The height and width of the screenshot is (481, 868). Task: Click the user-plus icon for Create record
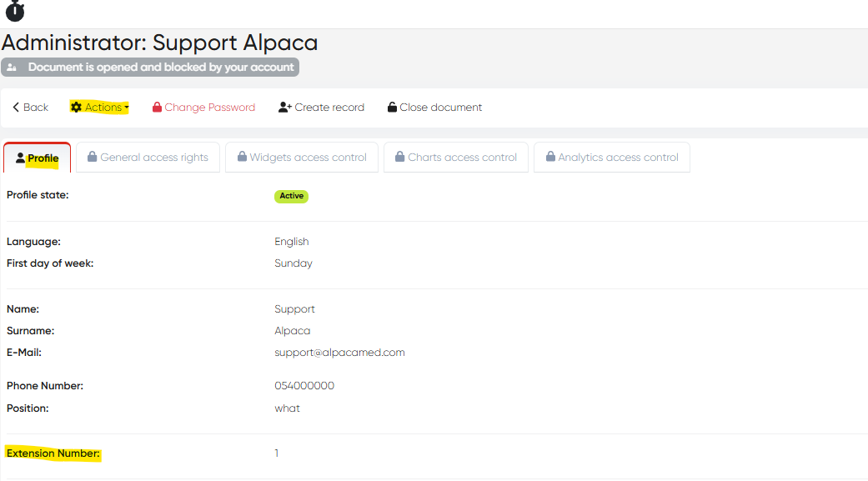[x=284, y=108]
